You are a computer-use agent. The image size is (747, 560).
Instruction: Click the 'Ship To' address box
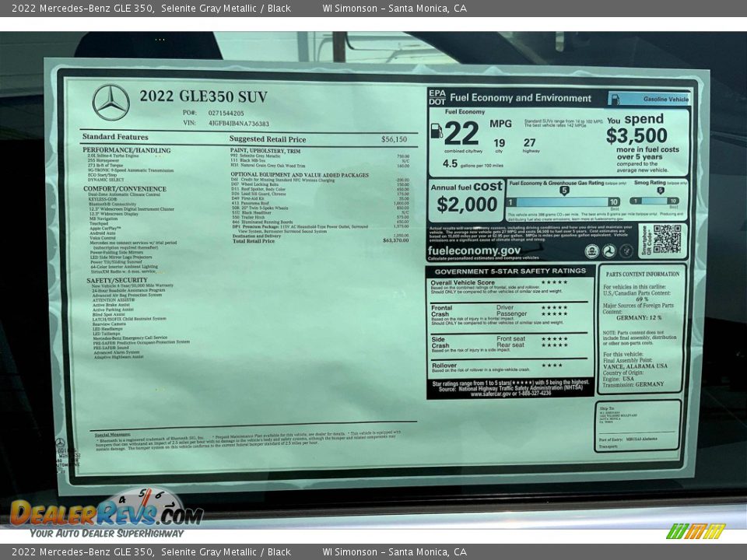tap(638, 425)
